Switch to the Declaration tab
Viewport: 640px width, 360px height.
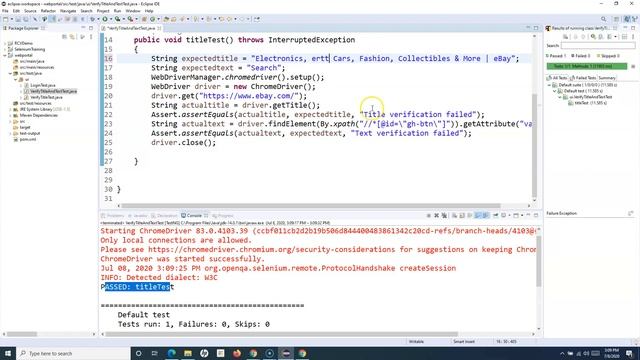[164, 216]
